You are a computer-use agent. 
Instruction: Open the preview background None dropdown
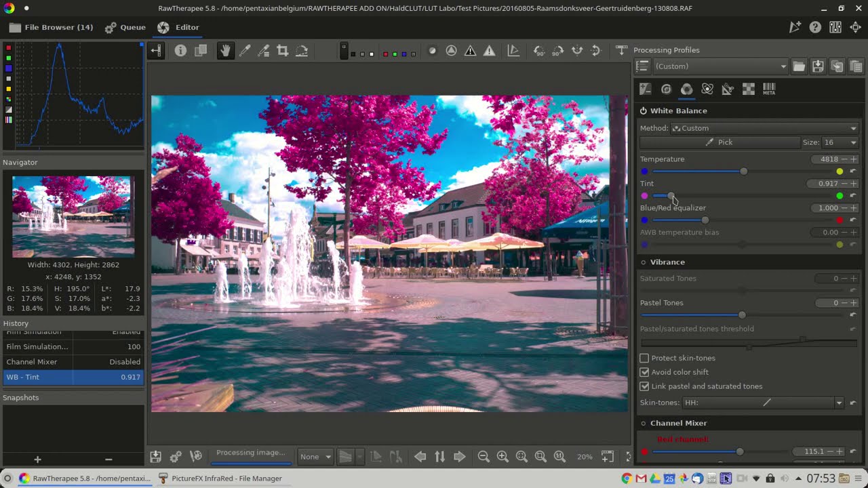315,457
